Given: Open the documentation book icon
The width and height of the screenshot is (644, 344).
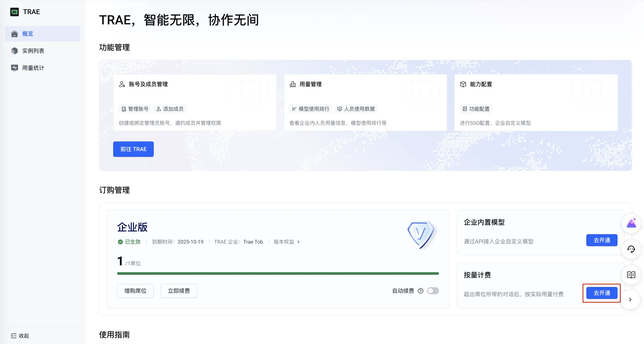Looking at the screenshot, I should tap(631, 275).
